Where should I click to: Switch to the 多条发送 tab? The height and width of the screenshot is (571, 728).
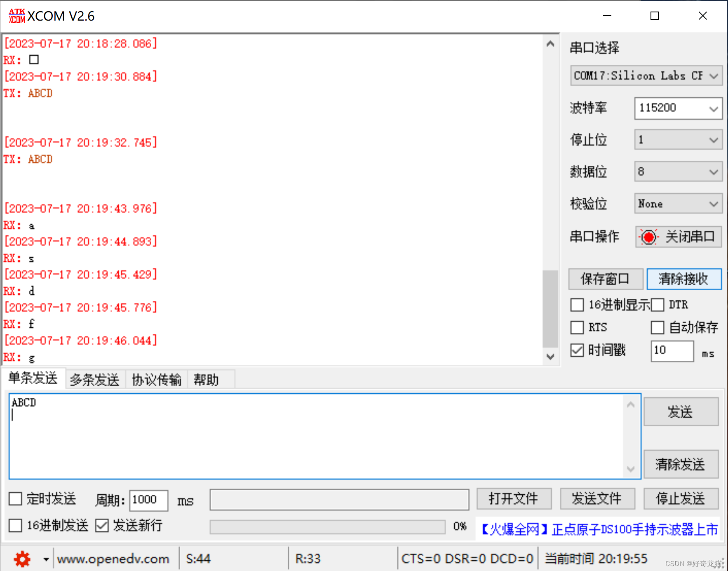pyautogui.click(x=94, y=379)
